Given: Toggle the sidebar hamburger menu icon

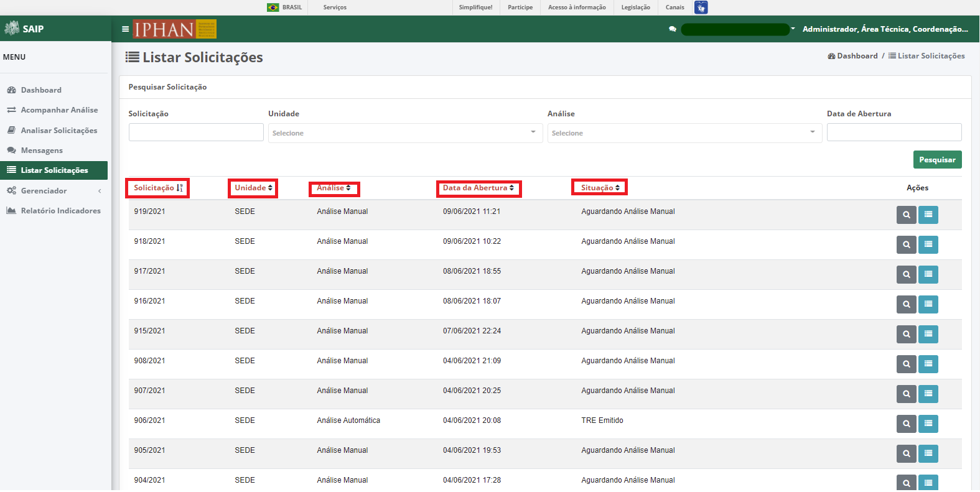Looking at the screenshot, I should 125,29.
